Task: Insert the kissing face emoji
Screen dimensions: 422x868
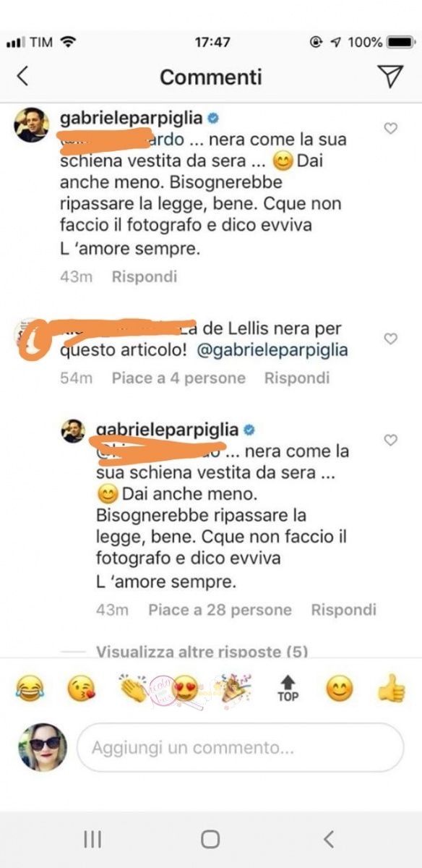Action: 82,689
